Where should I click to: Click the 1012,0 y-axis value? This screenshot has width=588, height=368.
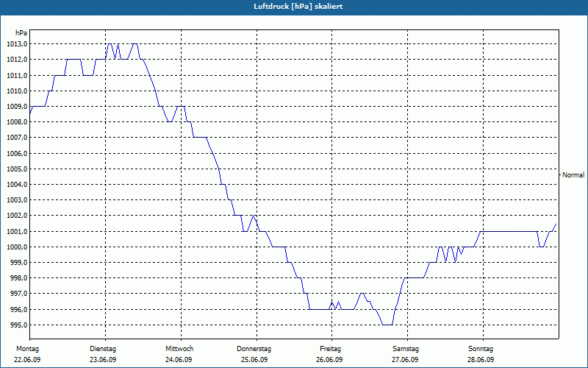17,60
